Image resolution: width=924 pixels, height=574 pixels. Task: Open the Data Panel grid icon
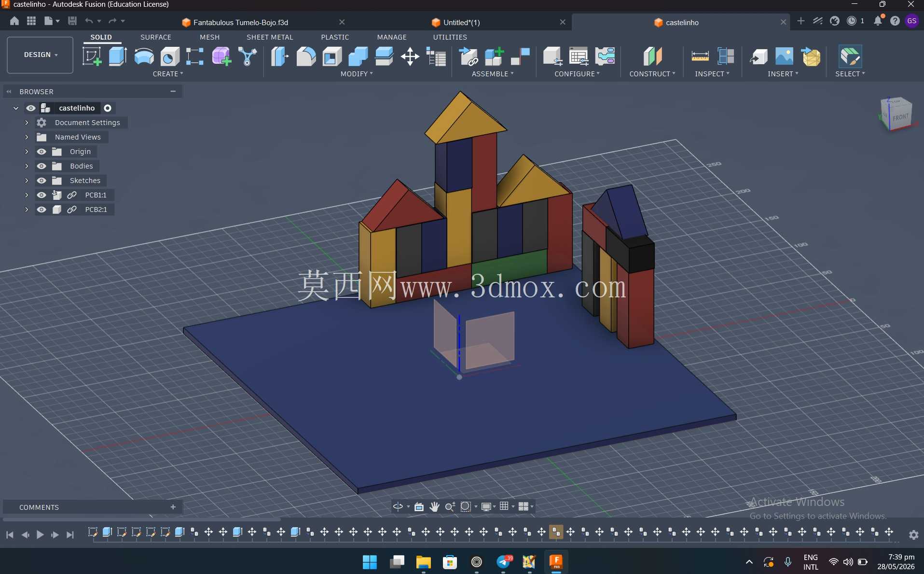[31, 21]
